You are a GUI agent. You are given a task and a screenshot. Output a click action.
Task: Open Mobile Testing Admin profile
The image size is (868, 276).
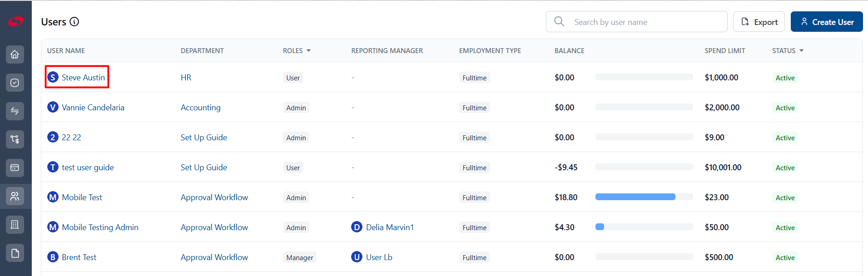(x=100, y=227)
